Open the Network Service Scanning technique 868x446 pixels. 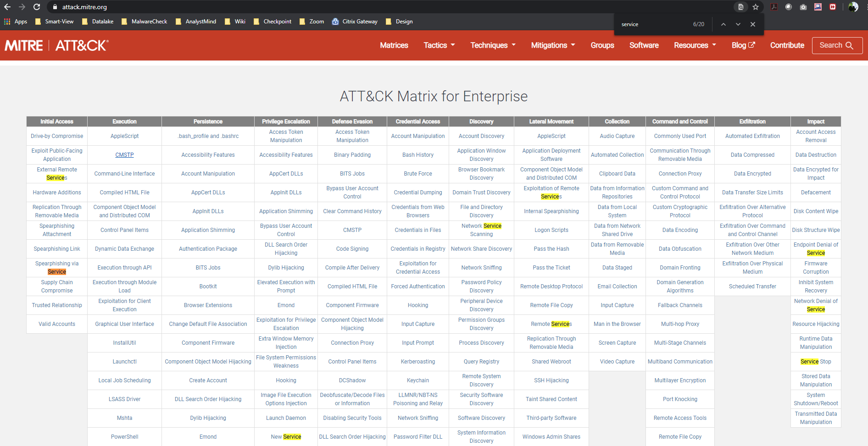pyautogui.click(x=481, y=230)
